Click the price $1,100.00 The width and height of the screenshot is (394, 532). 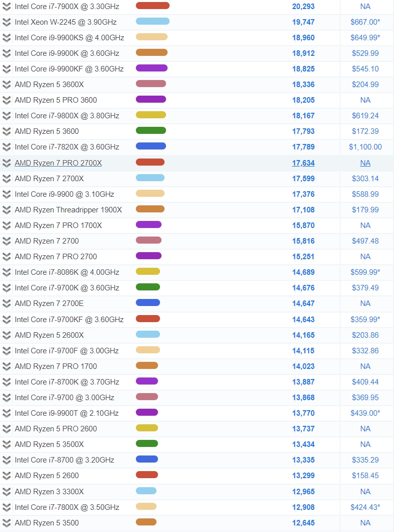[365, 147]
